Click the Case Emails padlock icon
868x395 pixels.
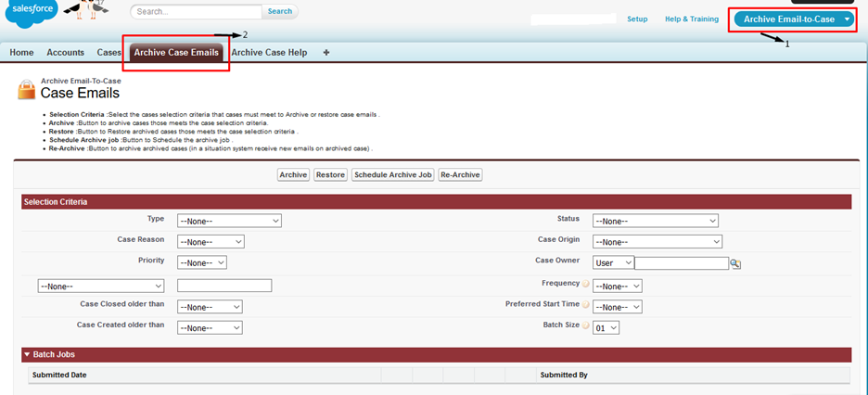pos(26,90)
